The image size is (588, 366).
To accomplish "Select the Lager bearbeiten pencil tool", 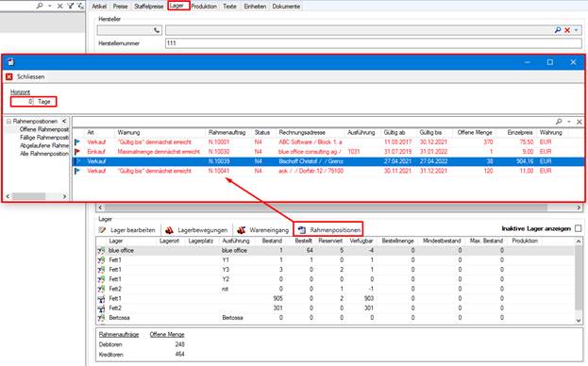I will (x=102, y=230).
